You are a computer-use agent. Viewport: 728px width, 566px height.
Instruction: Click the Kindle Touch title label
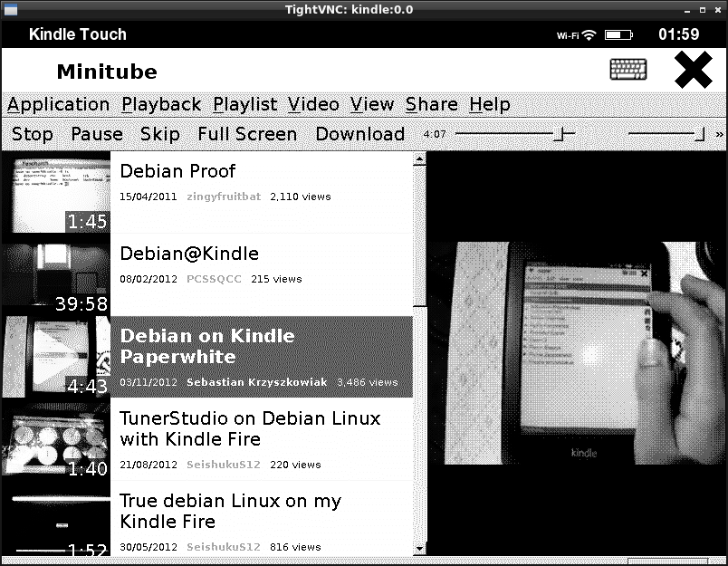click(x=78, y=34)
